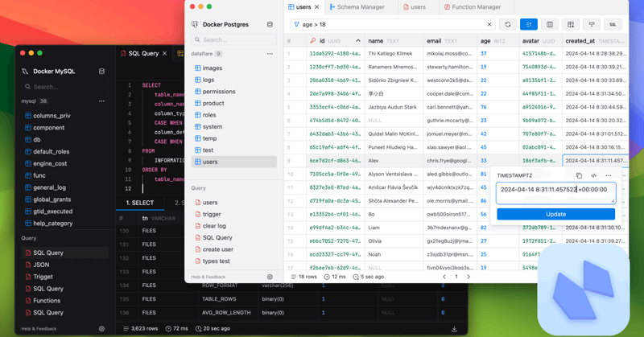Switch to the Function Manager tab
644x337 pixels.
[x=473, y=7]
